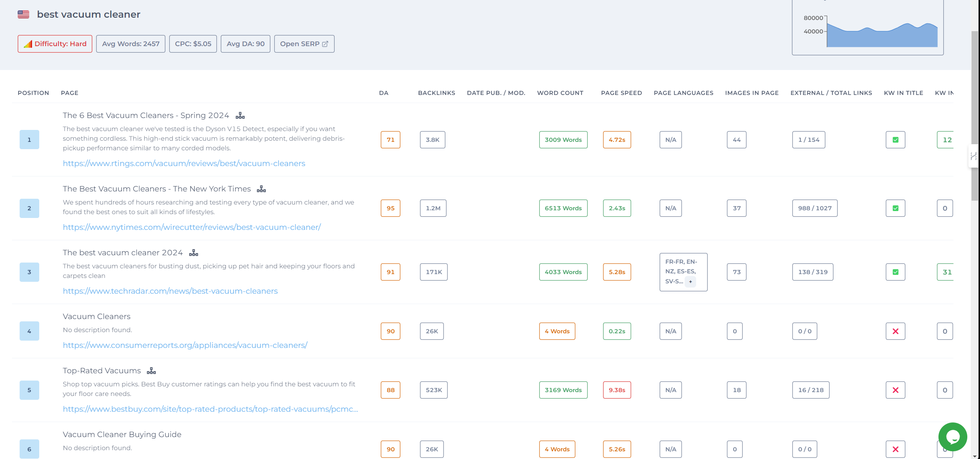Expand the full page languages list with the + button
The height and width of the screenshot is (459, 980).
tap(690, 281)
